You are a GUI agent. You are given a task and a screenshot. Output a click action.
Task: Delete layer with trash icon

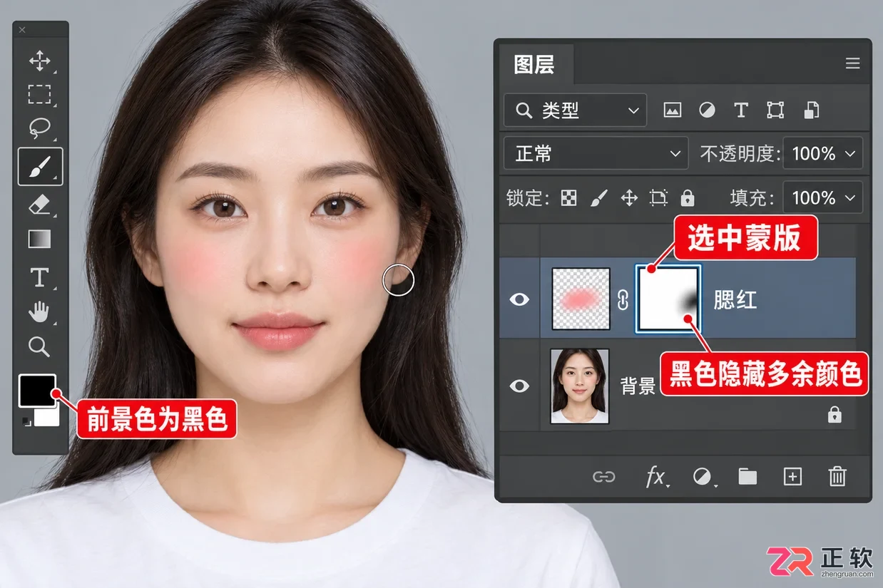click(837, 477)
